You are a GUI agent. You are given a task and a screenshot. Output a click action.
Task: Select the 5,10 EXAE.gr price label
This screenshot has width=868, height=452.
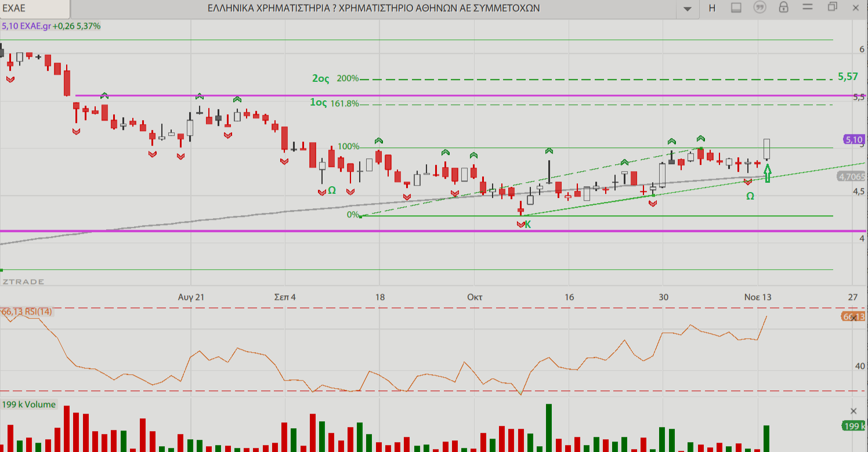26,26
